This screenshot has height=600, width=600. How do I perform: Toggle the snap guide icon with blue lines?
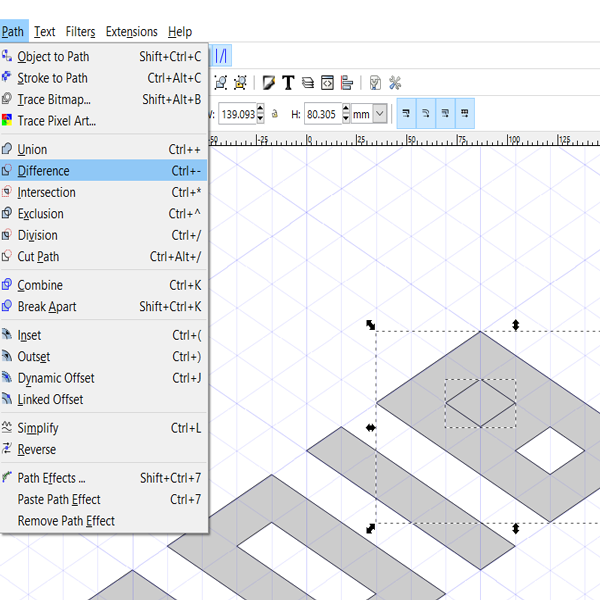[x=221, y=56]
